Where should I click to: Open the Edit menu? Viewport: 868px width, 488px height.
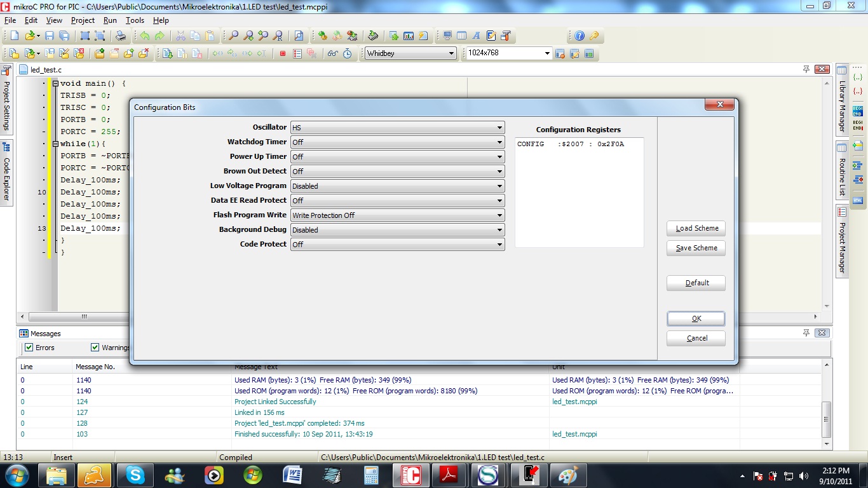[31, 20]
